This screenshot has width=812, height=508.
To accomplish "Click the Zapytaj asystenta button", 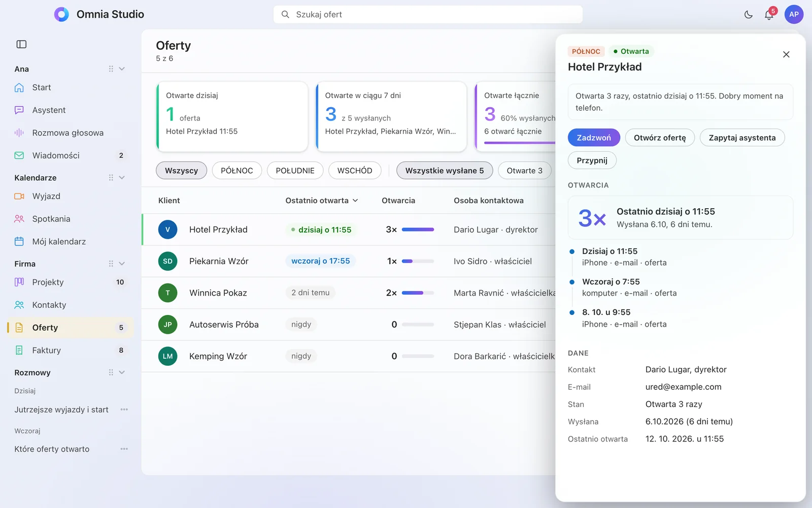I will pyautogui.click(x=742, y=138).
